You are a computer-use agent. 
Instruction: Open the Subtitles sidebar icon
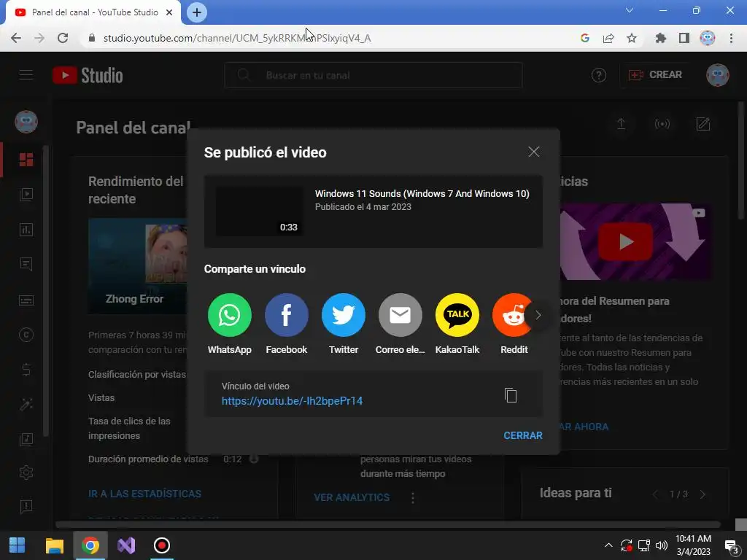pyautogui.click(x=26, y=300)
